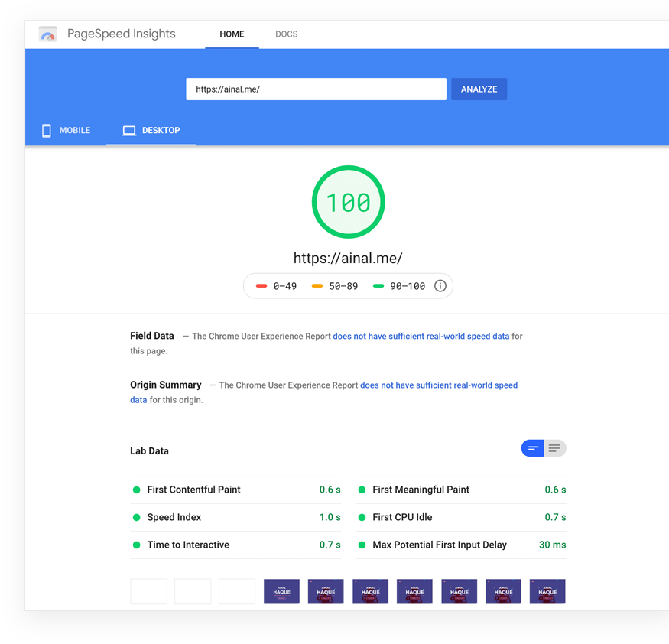
Task: Expand Max Potential First Input Delay
Action: tap(439, 545)
